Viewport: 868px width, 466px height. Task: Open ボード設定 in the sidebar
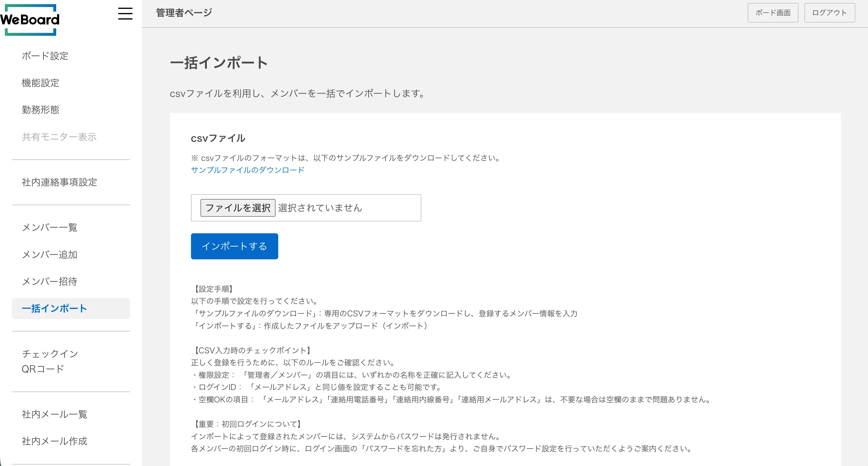pos(45,56)
